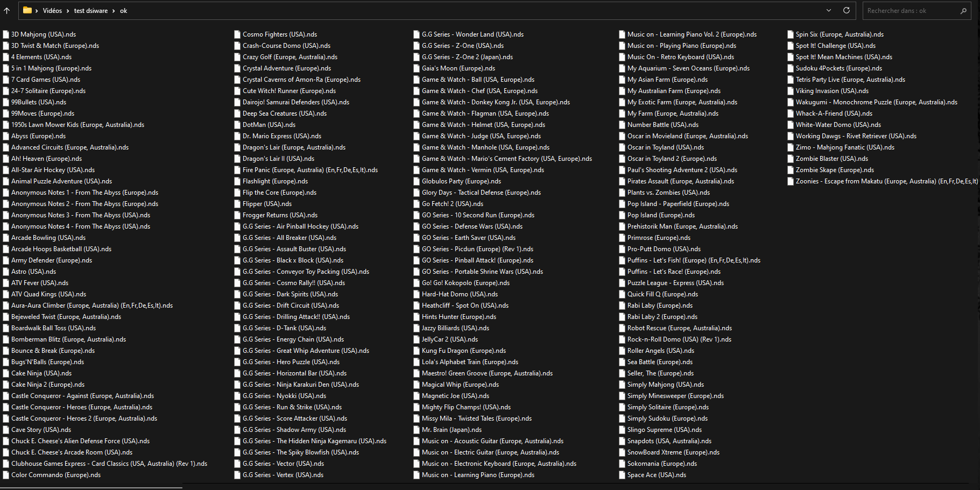The width and height of the screenshot is (980, 490).
Task: Click the icon of Zombie Blaster (USA).nds
Action: 791,159
